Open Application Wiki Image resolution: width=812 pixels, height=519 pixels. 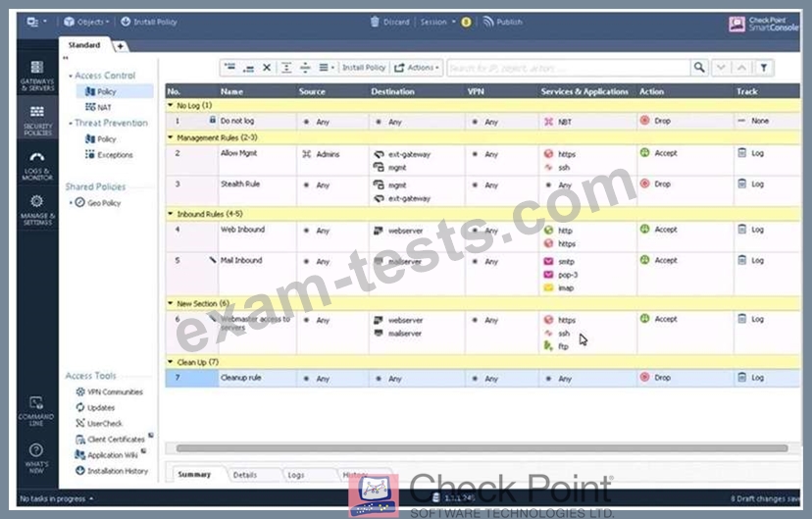[x=107, y=455]
